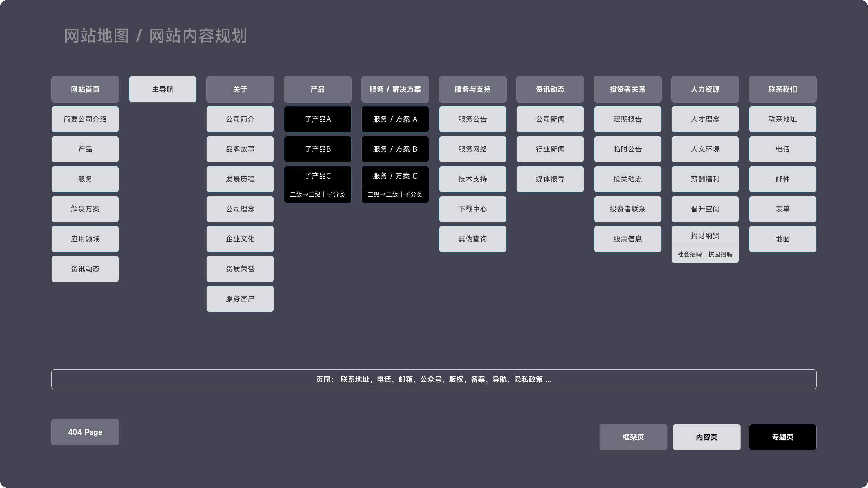The image size is (868, 488).
Task: Click the 404 Page box
Action: pyautogui.click(x=85, y=432)
